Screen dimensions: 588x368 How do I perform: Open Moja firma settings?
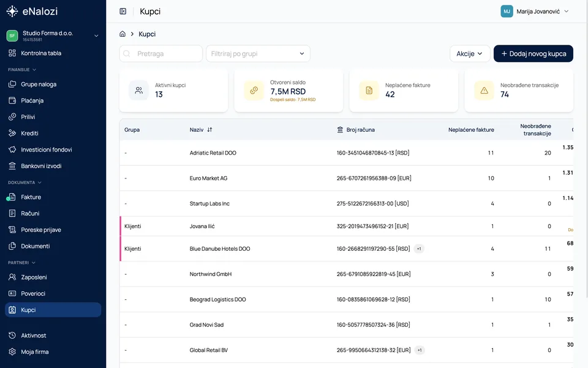(53, 352)
